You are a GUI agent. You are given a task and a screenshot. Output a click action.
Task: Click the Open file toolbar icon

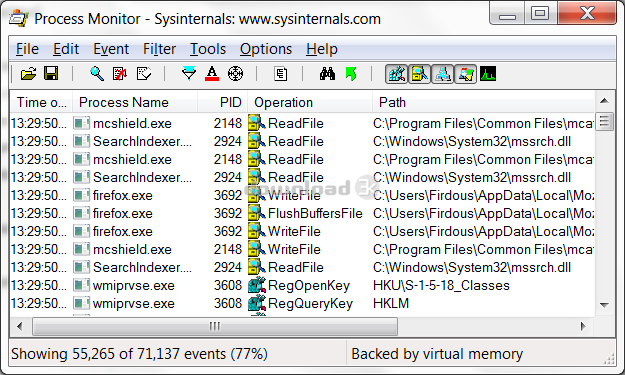point(28,74)
